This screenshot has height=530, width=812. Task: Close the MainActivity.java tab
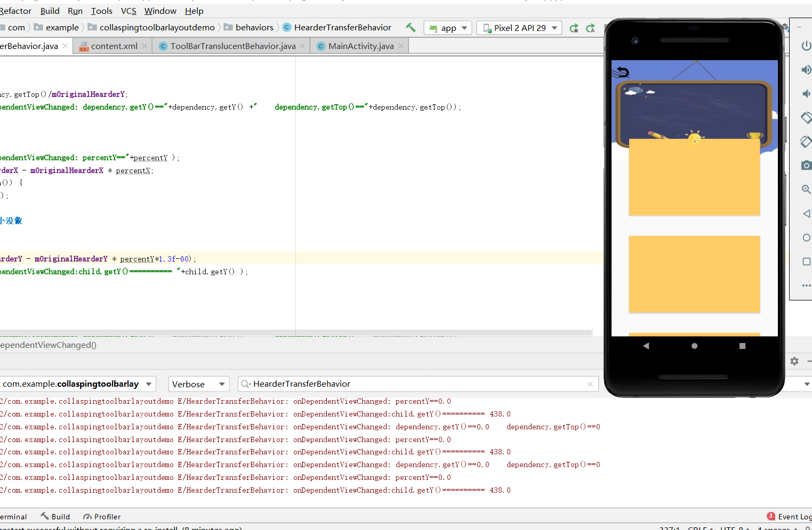(x=401, y=46)
